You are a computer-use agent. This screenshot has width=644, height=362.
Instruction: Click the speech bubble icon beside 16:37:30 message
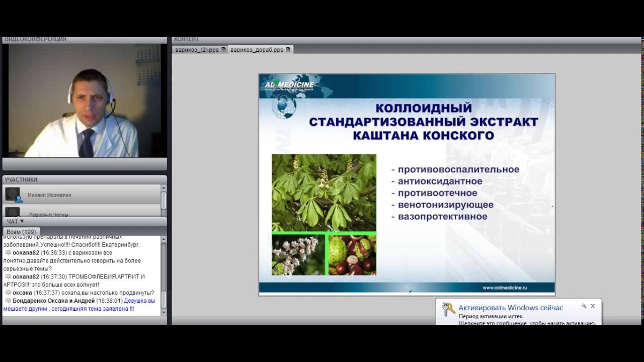[x=8, y=277]
